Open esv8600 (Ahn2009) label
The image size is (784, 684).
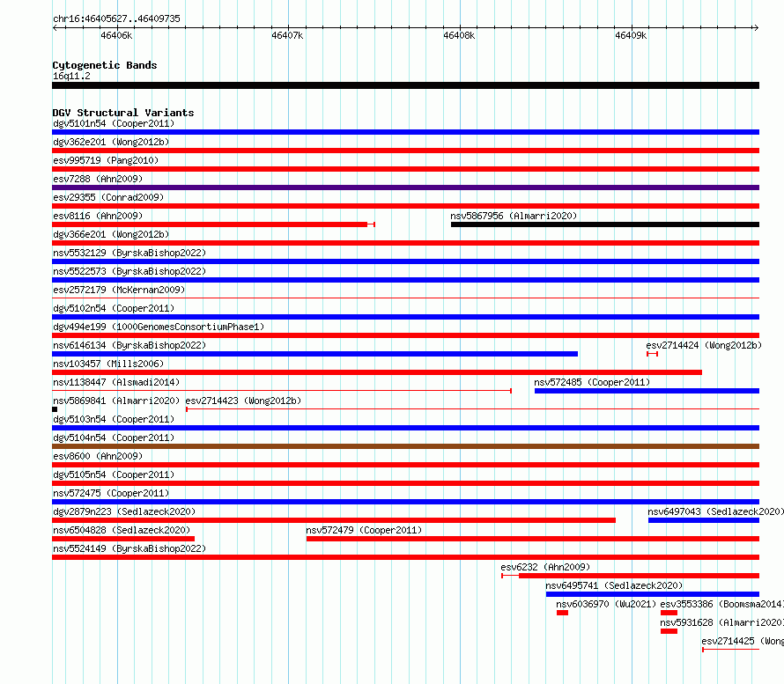point(98,456)
